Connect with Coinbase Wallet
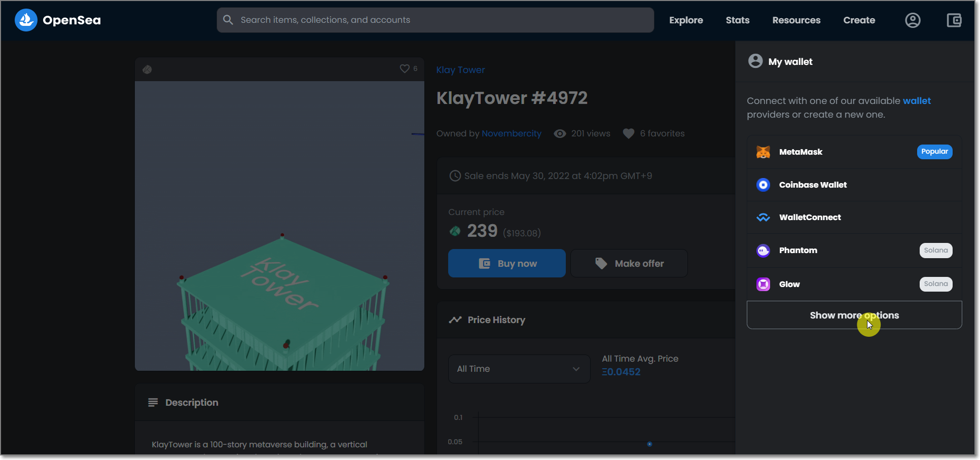 854,185
